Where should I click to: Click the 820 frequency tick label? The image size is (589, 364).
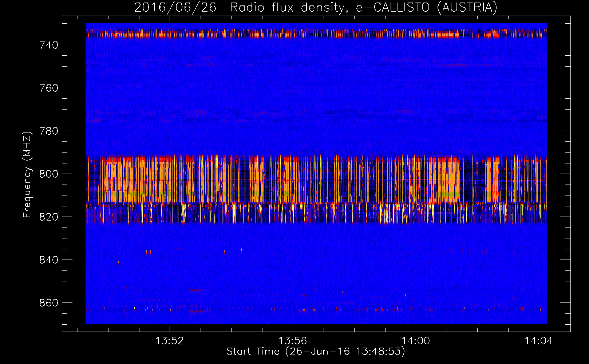[x=49, y=217]
